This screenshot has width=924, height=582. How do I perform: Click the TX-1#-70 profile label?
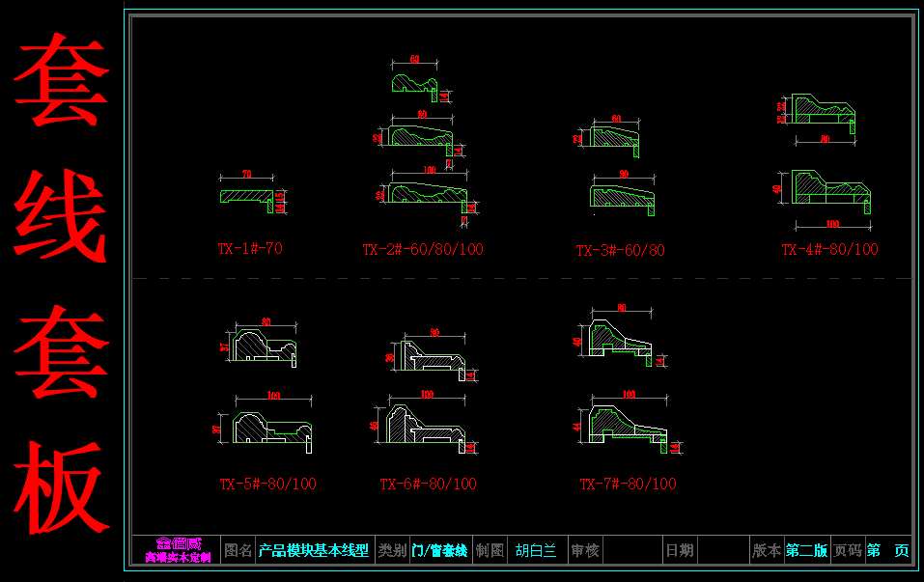pos(249,249)
